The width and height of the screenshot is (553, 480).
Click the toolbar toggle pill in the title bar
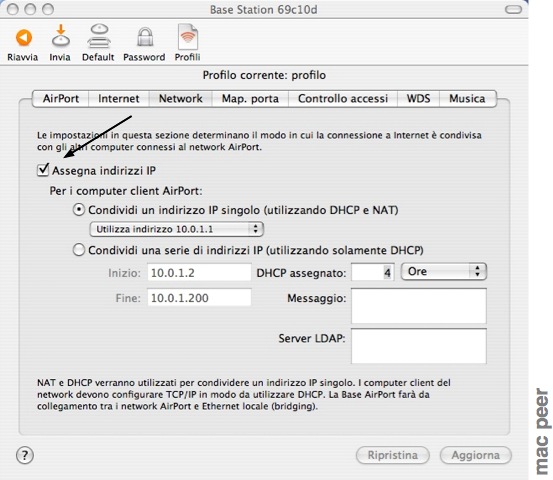[513, 10]
